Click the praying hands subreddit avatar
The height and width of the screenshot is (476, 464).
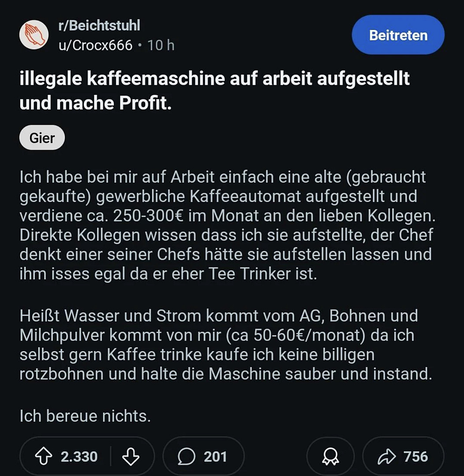click(34, 35)
